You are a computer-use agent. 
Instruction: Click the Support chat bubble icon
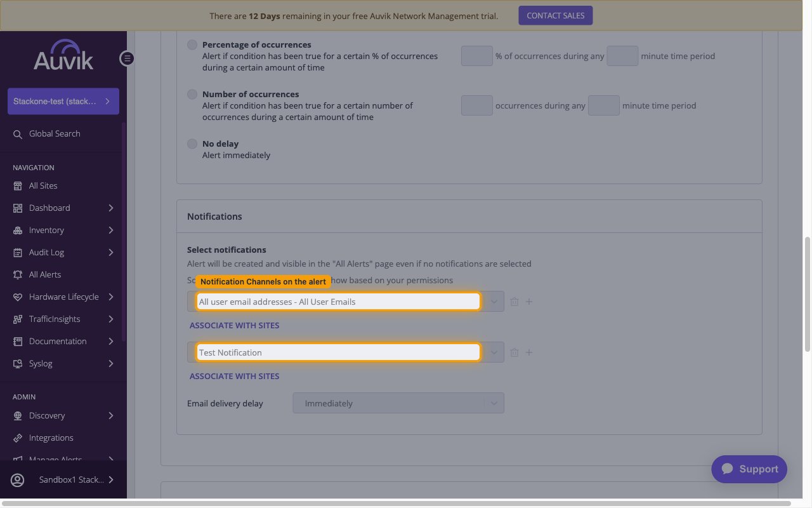pyautogui.click(x=728, y=469)
